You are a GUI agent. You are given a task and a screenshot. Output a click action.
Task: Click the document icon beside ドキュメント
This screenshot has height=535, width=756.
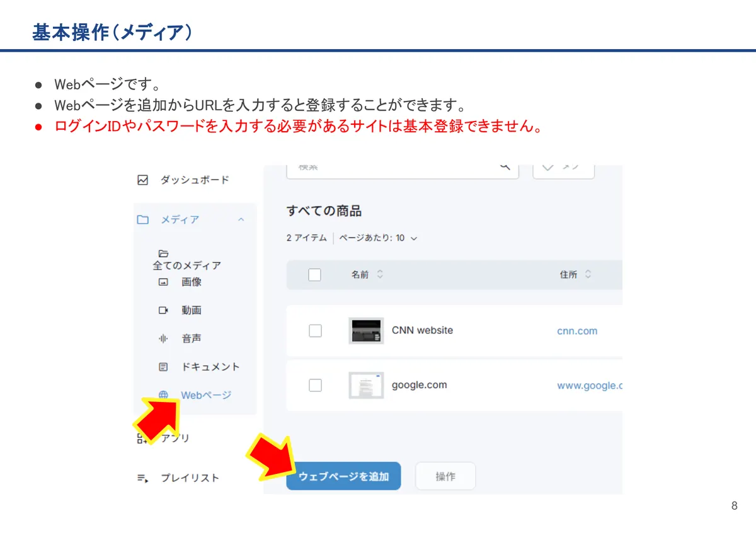tap(163, 367)
